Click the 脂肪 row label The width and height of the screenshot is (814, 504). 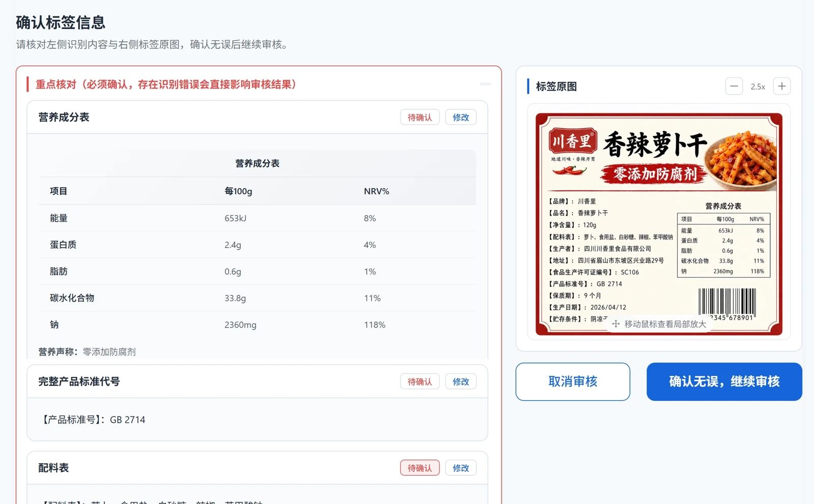pos(59,272)
